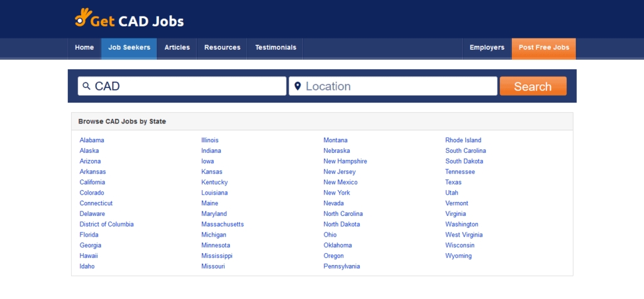Screen dimensions: 644x299
Task: Click the location pin icon
Action: [x=297, y=86]
